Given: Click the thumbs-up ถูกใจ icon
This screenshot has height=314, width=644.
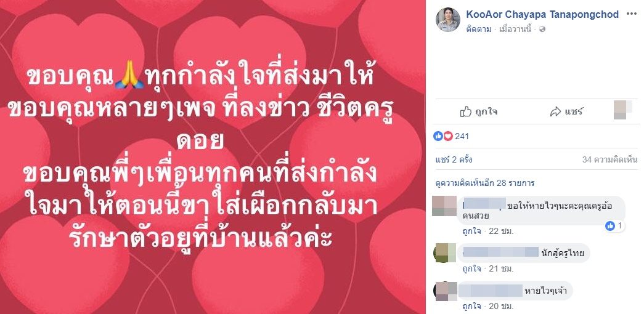Looking at the screenshot, I should [465, 111].
